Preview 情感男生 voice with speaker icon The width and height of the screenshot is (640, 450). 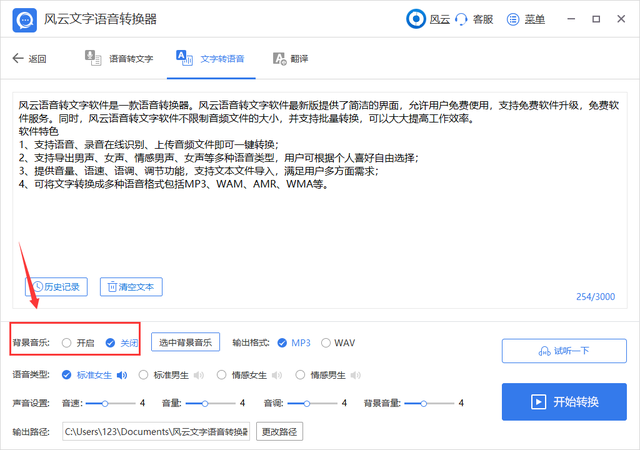tap(356, 375)
